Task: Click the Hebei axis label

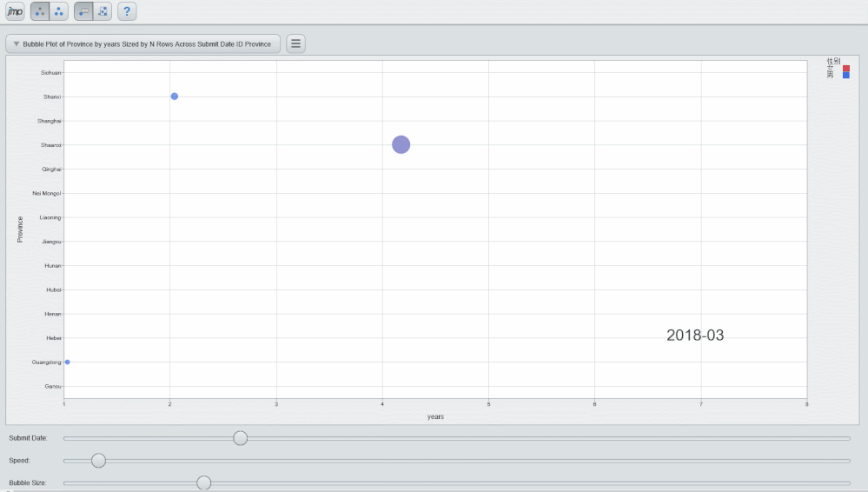Action: pyautogui.click(x=54, y=338)
